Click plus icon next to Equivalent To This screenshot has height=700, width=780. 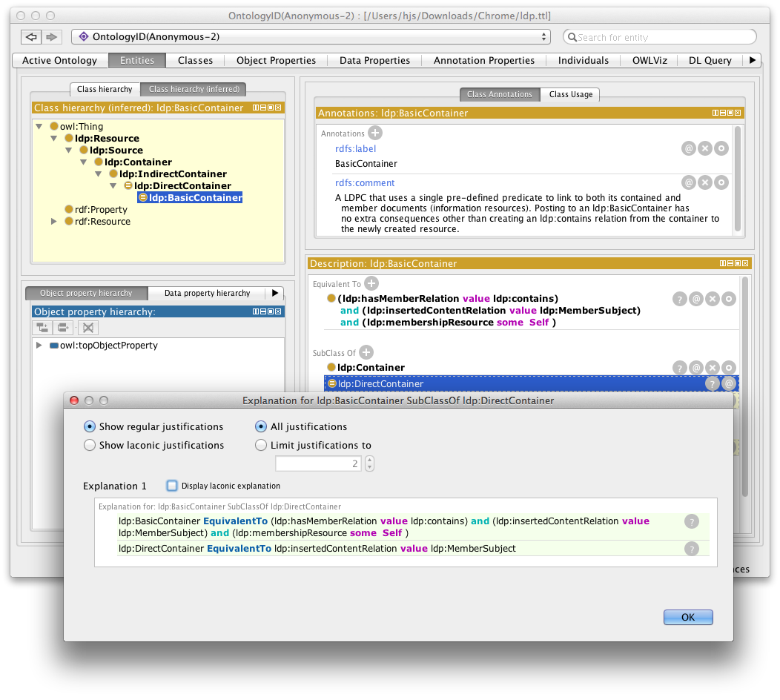tap(371, 283)
